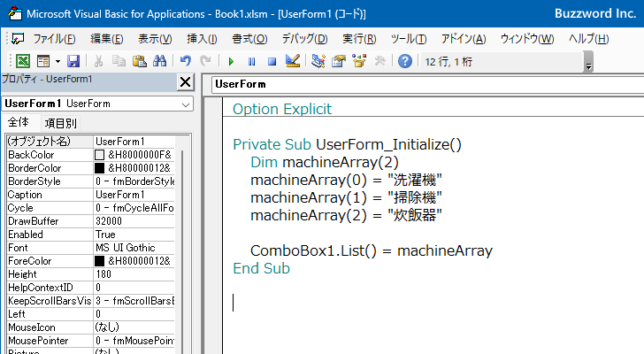Open the 編集(E) menu

107,39
